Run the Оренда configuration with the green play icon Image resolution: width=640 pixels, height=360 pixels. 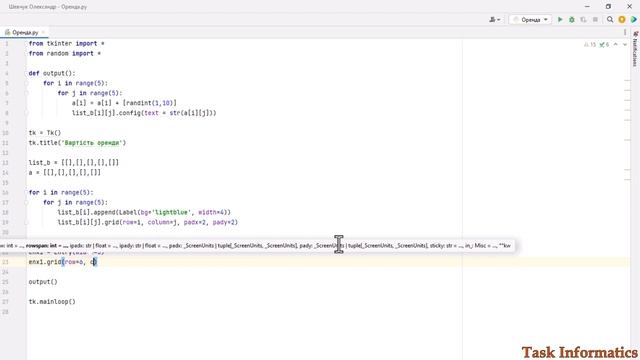point(560,20)
